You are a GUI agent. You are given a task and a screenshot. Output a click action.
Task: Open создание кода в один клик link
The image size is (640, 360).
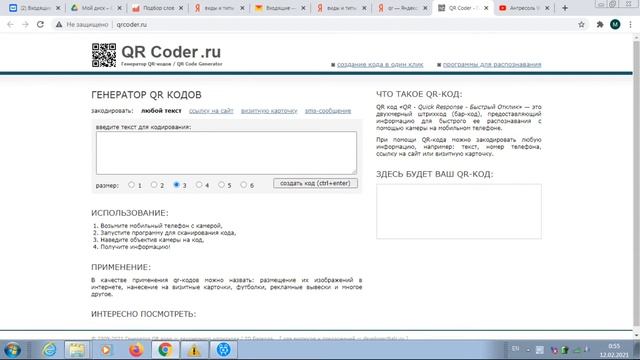click(x=380, y=64)
